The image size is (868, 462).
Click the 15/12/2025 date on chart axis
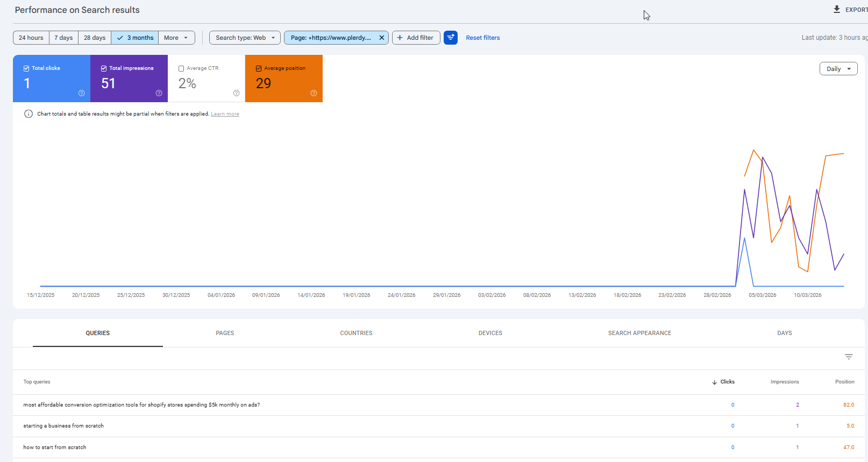[41, 295]
